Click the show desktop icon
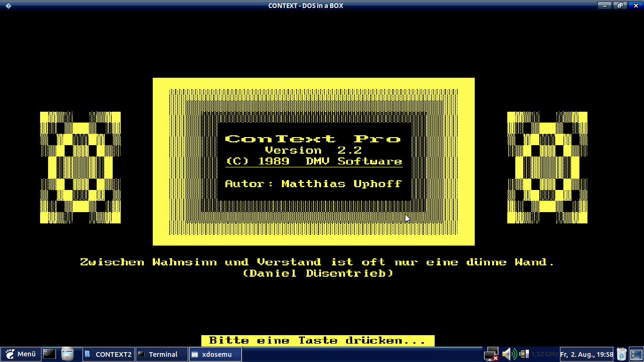The image size is (644, 362). pos(636,354)
